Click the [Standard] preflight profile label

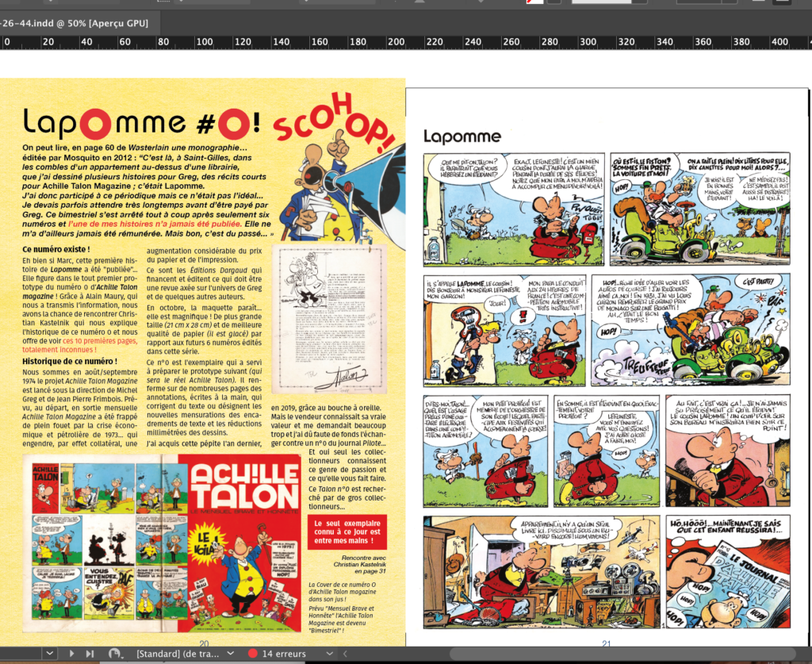178,654
